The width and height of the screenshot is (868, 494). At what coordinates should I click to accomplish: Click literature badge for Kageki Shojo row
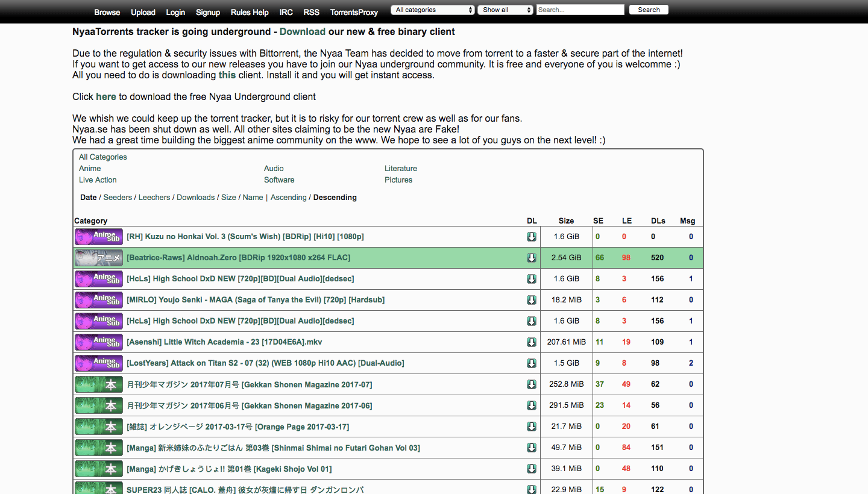[x=99, y=469]
